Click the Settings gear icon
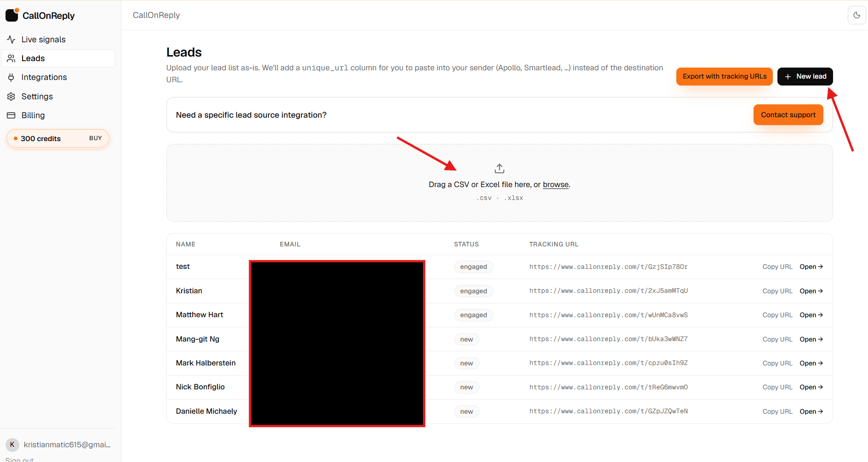The height and width of the screenshot is (462, 868). click(x=11, y=97)
